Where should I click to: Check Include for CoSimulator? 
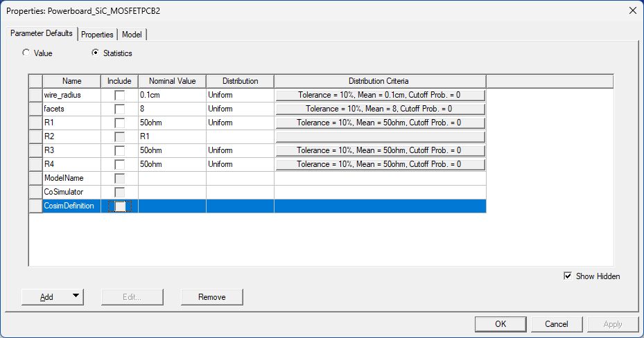pos(119,193)
